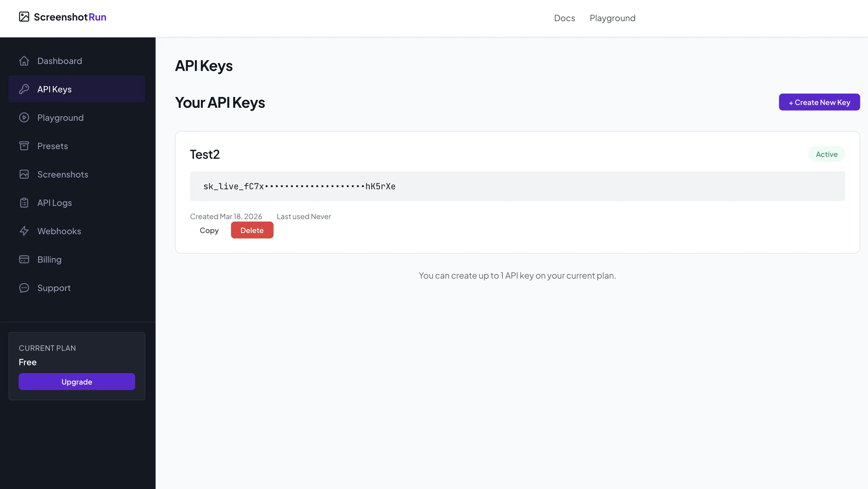Click the Playground play icon in sidebar
The height and width of the screenshot is (489, 868).
point(24,117)
